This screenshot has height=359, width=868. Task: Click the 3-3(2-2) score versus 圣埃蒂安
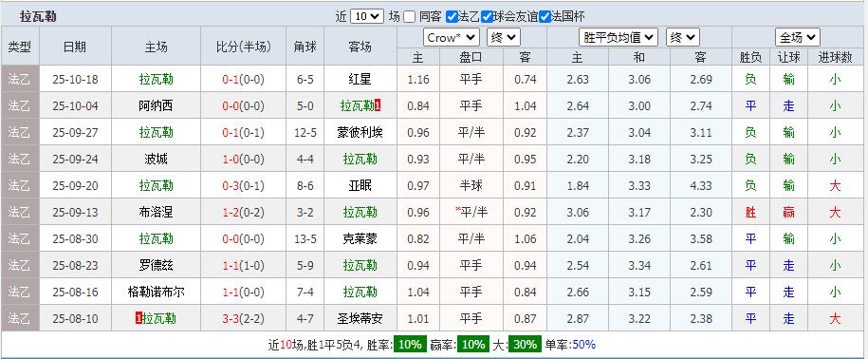244,318
